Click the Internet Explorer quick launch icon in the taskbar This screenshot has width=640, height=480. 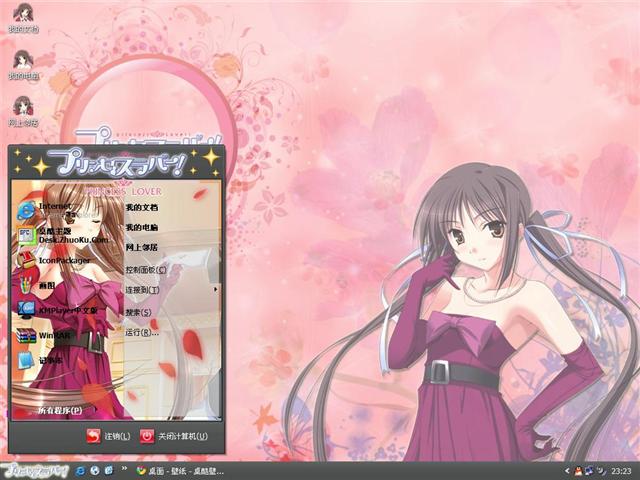[x=80, y=471]
